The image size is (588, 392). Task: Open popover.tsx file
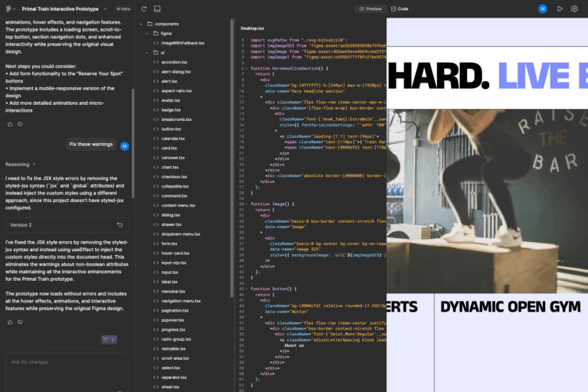click(x=172, y=320)
